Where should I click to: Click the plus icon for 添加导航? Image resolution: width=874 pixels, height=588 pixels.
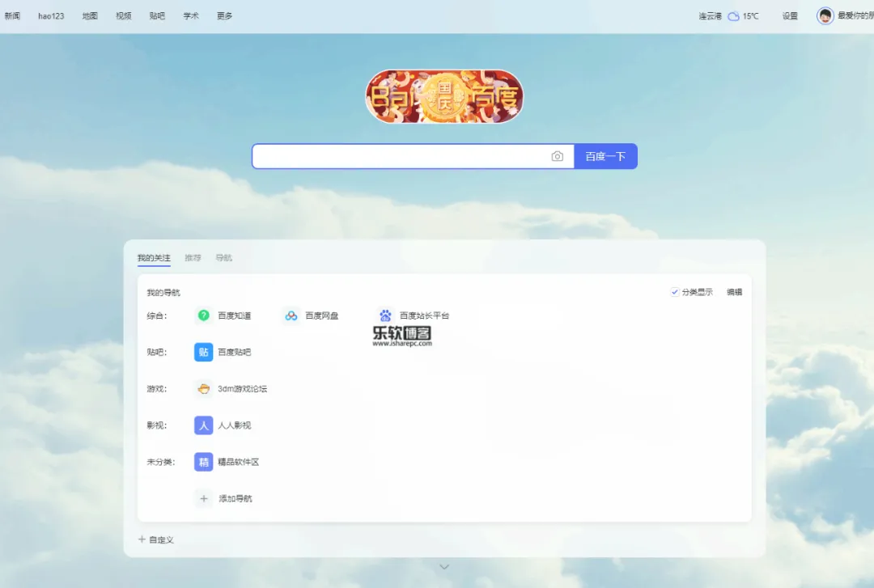pyautogui.click(x=203, y=499)
